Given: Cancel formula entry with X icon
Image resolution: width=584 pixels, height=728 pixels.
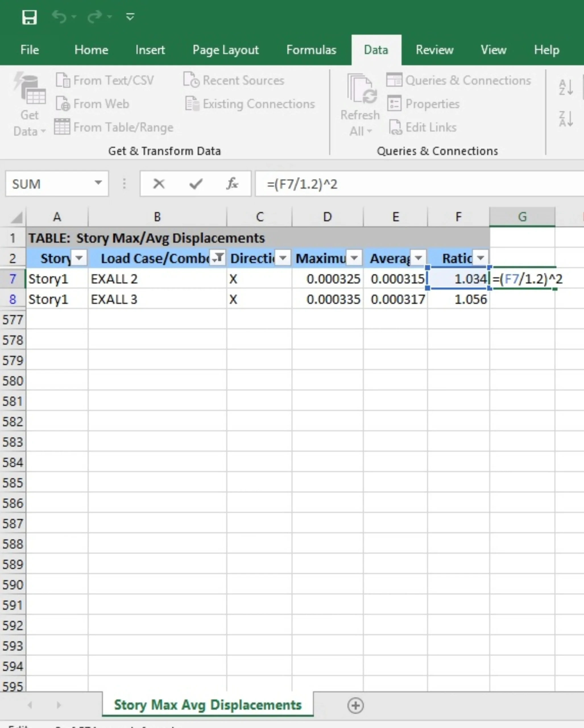Looking at the screenshot, I should (x=159, y=184).
